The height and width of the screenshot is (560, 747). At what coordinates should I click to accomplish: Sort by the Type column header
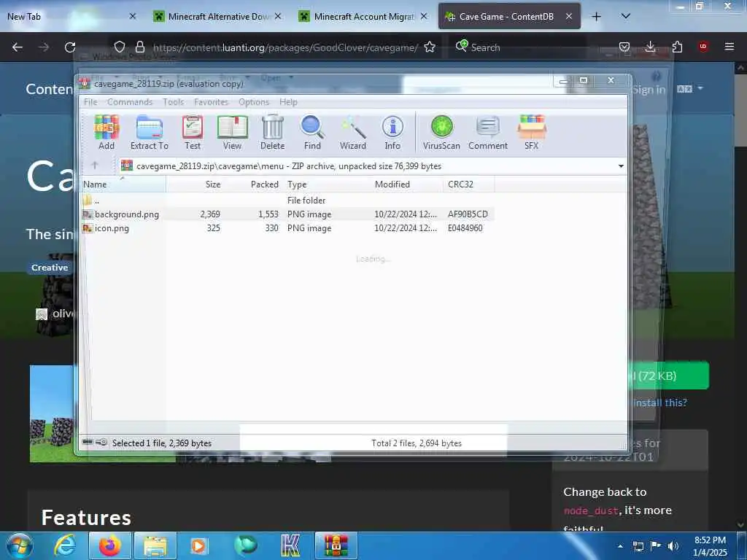pos(328,184)
